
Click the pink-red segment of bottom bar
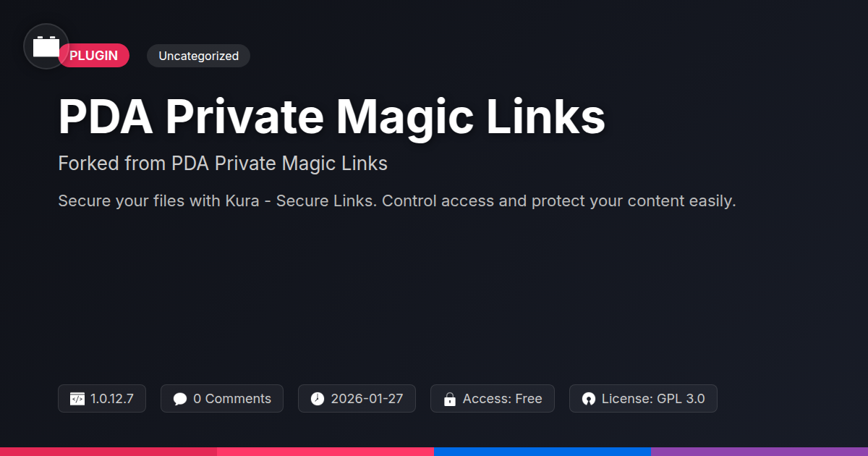point(325,452)
